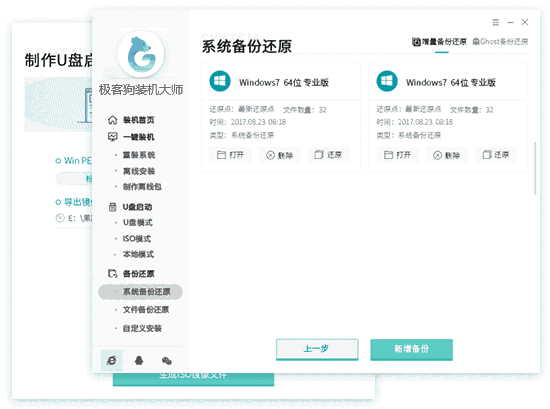
Task: Choose ISO模式 in sidebar
Action: (x=137, y=239)
